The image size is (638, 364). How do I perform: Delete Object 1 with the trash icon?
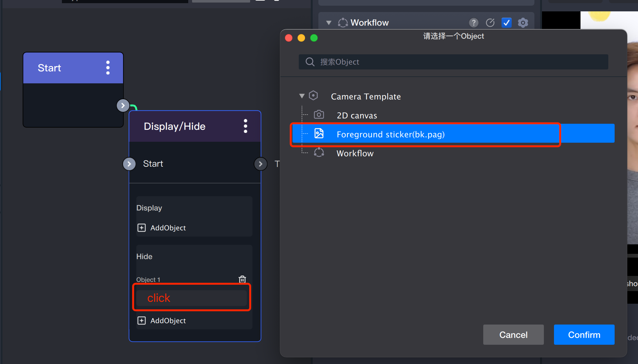pos(242,279)
